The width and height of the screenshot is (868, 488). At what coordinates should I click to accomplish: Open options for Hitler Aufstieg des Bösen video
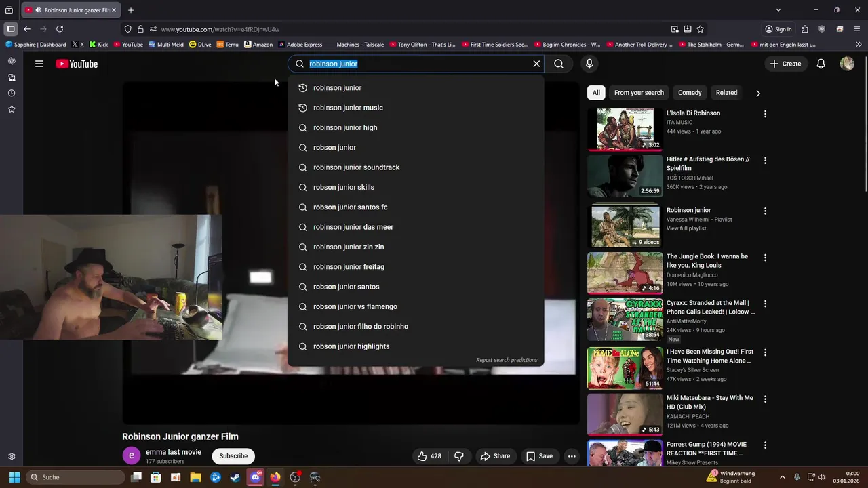pos(765,161)
